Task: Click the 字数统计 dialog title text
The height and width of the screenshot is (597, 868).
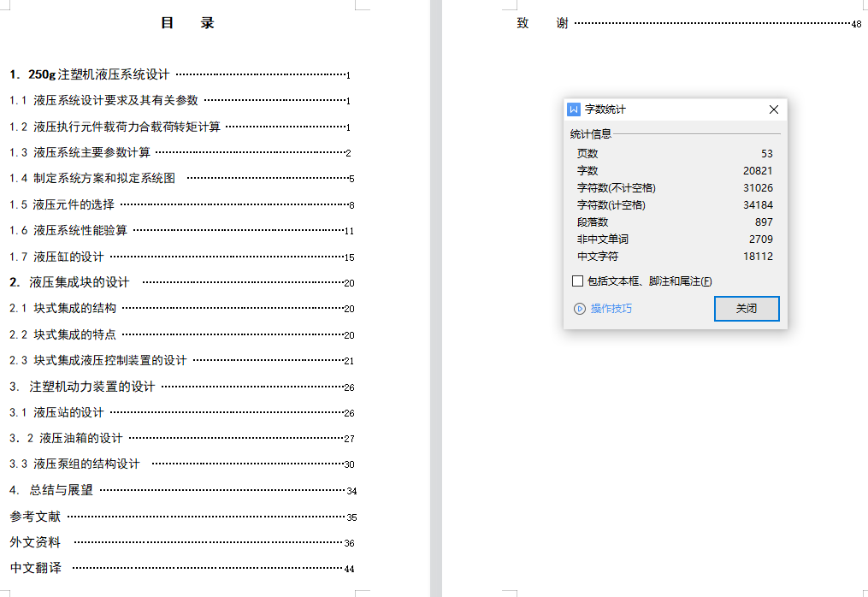Action: (x=605, y=109)
